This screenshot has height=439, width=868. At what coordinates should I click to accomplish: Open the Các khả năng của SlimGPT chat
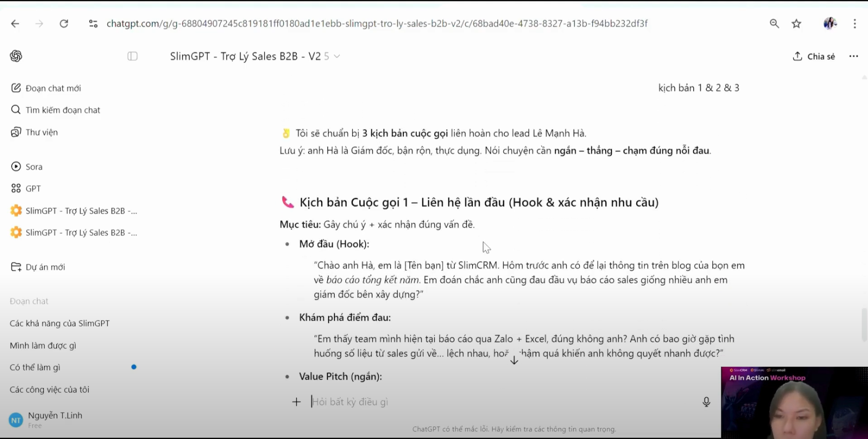(x=60, y=323)
